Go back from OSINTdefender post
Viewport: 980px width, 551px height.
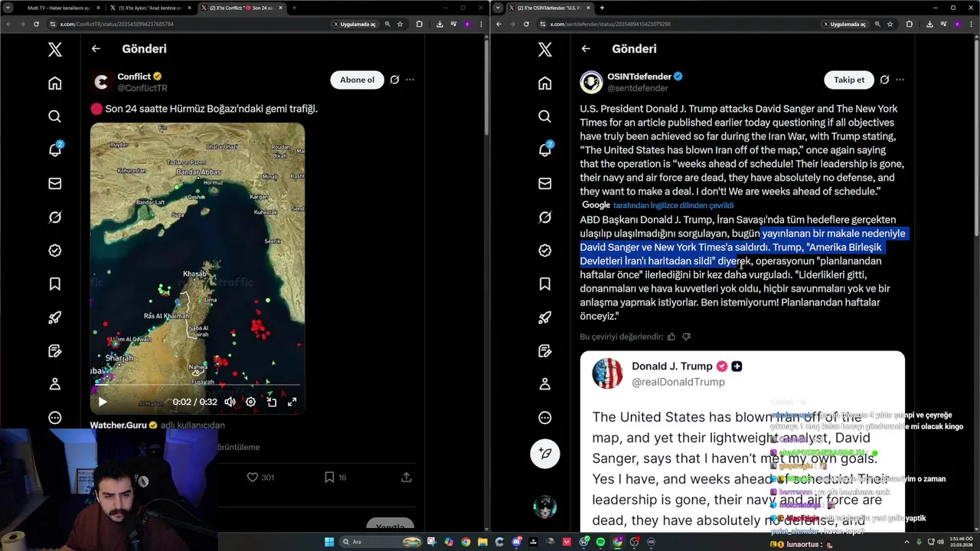pyautogui.click(x=586, y=49)
